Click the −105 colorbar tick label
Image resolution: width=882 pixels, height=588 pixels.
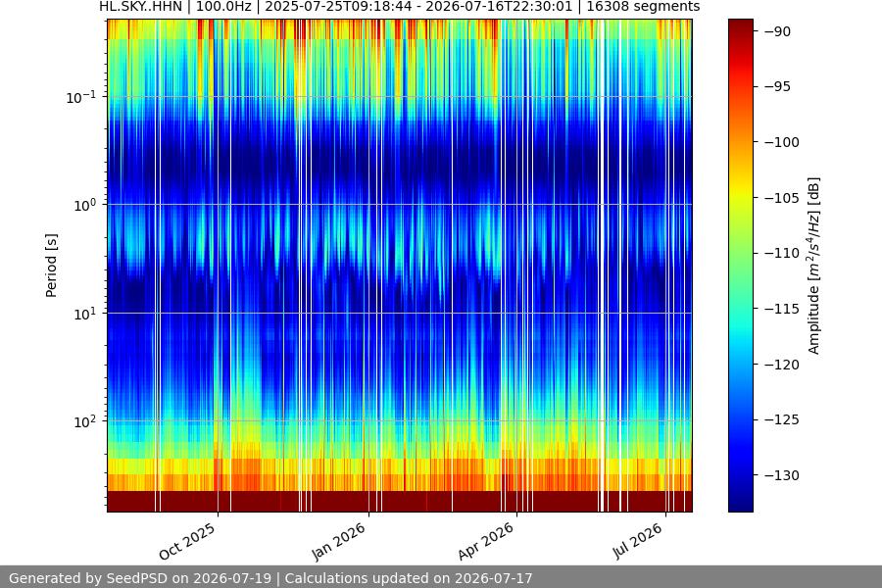(781, 198)
